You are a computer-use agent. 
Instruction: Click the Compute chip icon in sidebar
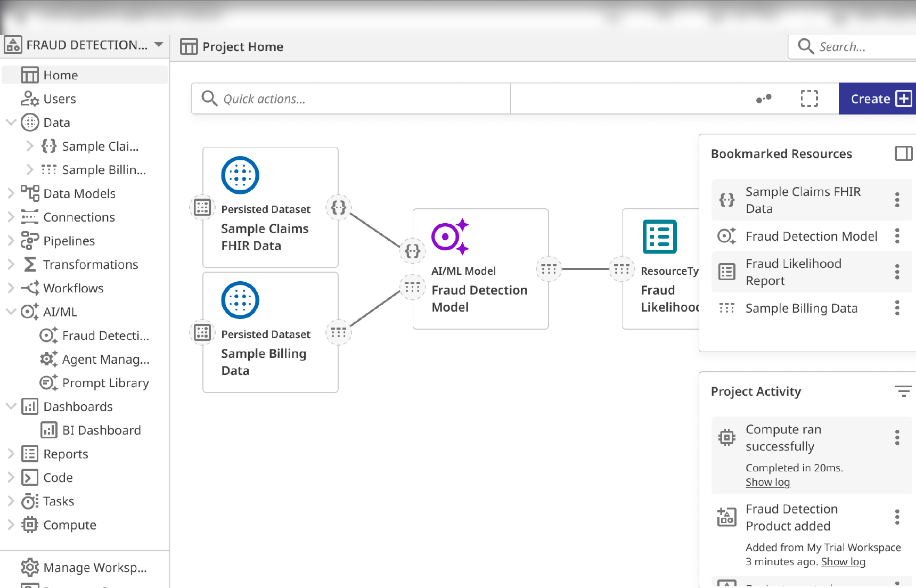click(x=30, y=525)
